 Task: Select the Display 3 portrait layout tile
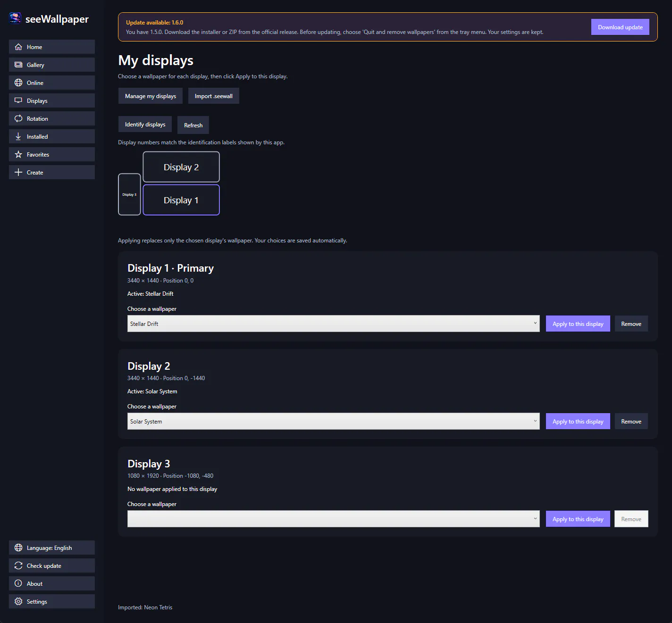pos(129,194)
